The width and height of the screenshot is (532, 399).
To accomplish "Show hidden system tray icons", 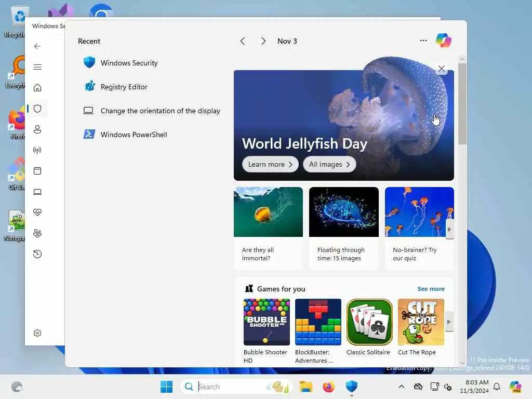I will coord(402,387).
